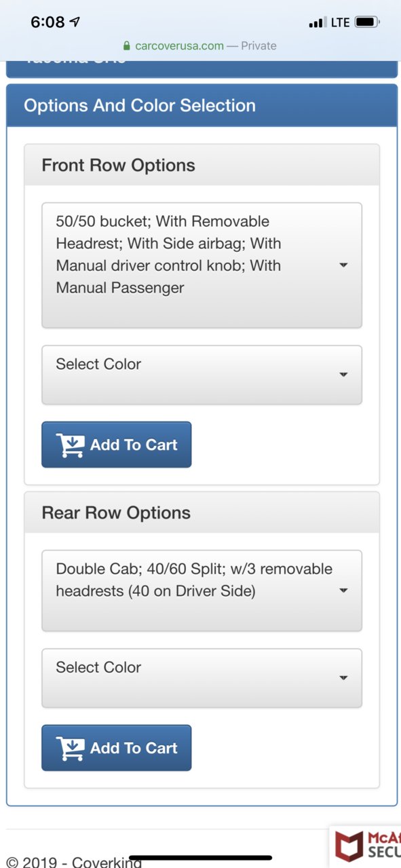
Task: Tap the location arrow next to the time
Action: click(75, 22)
